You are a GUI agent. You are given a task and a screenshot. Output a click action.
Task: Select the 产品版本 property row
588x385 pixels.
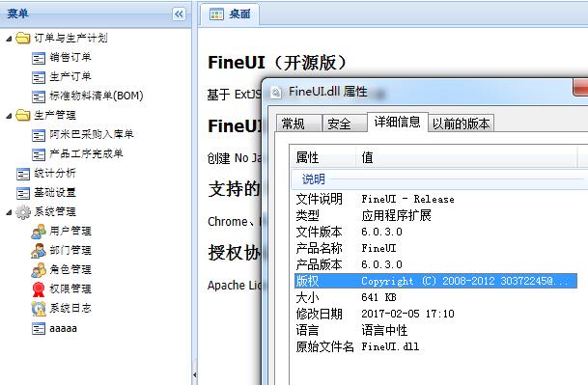435,264
